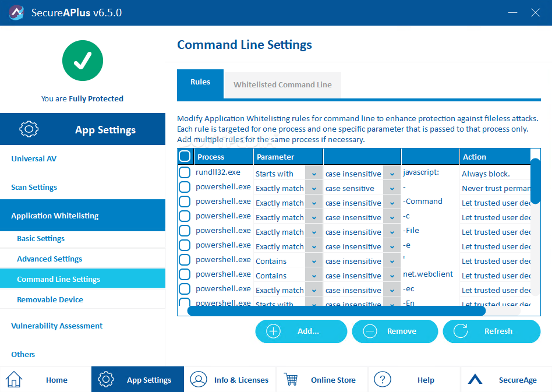Click the shopping cart Online Store icon

coord(291,379)
